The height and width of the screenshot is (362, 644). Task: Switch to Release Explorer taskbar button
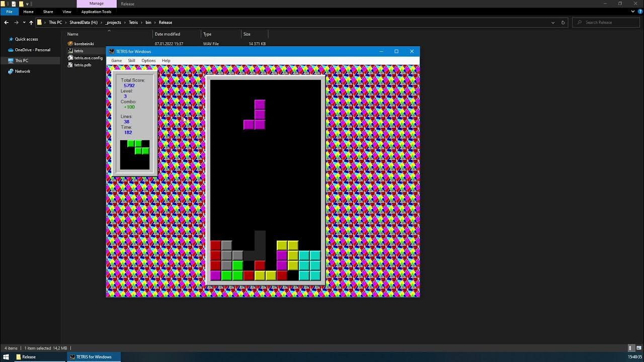click(x=39, y=357)
